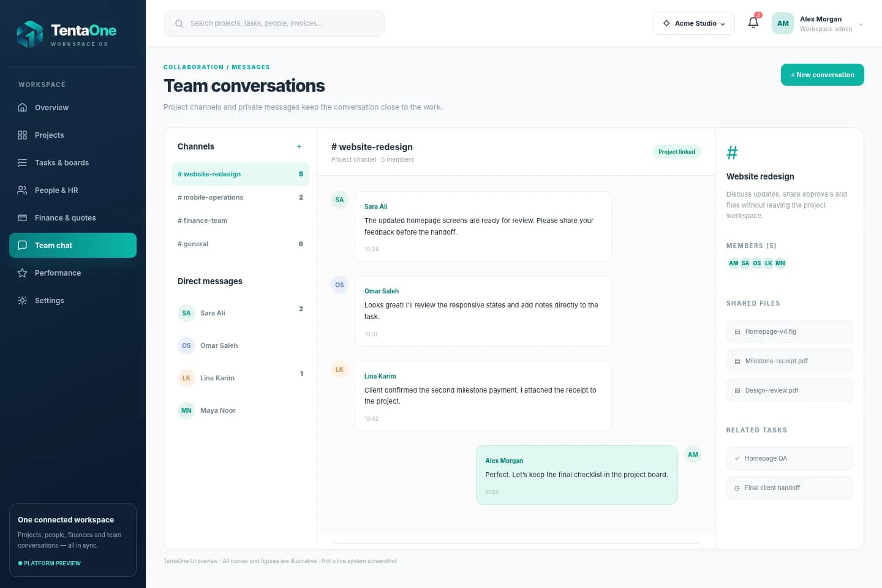Click the clock icon on Final client handoff
The width and height of the screenshot is (882, 588).
[737, 488]
